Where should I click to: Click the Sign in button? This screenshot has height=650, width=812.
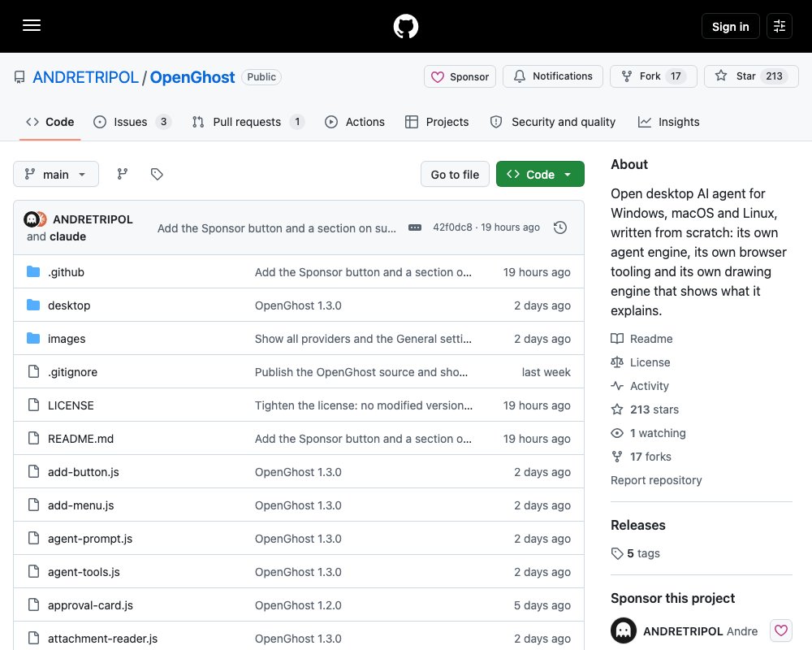tap(730, 26)
